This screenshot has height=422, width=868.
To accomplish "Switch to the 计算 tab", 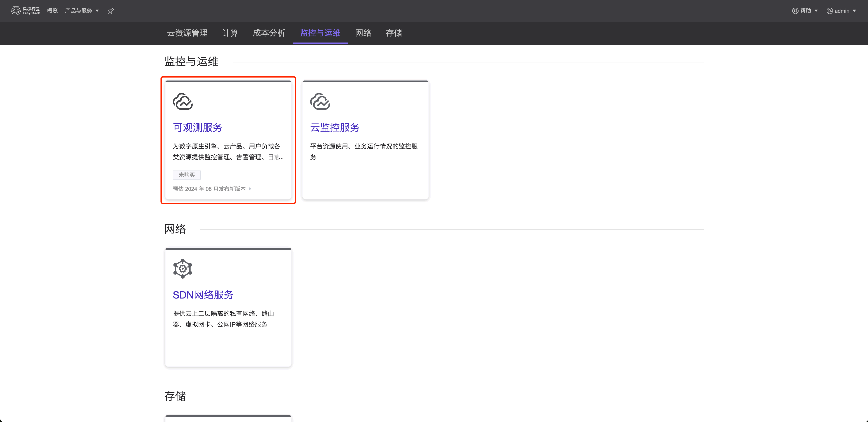I will click(230, 33).
